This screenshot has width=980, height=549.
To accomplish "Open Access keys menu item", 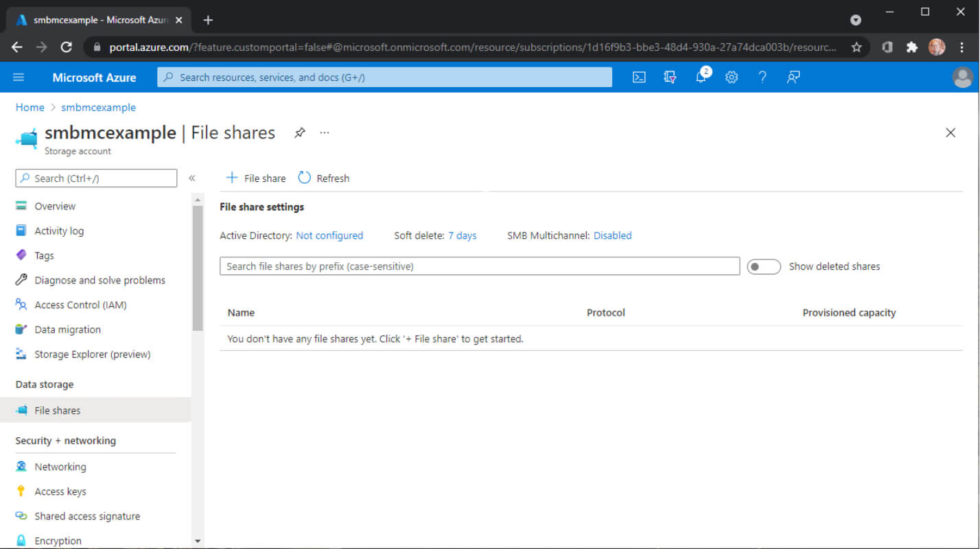I will pos(60,491).
